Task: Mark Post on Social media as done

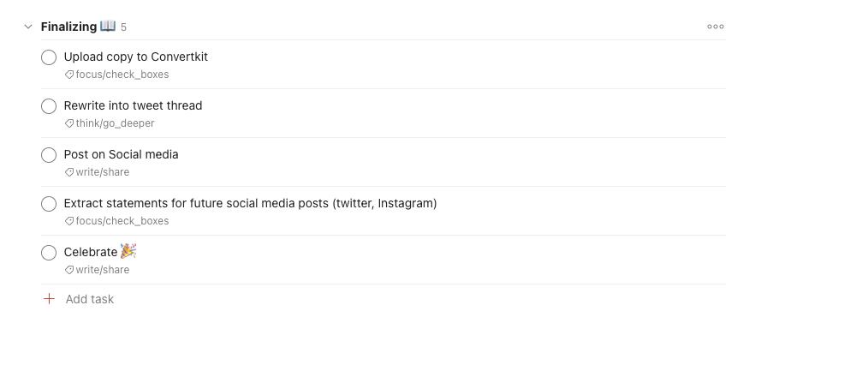Action: pos(49,155)
